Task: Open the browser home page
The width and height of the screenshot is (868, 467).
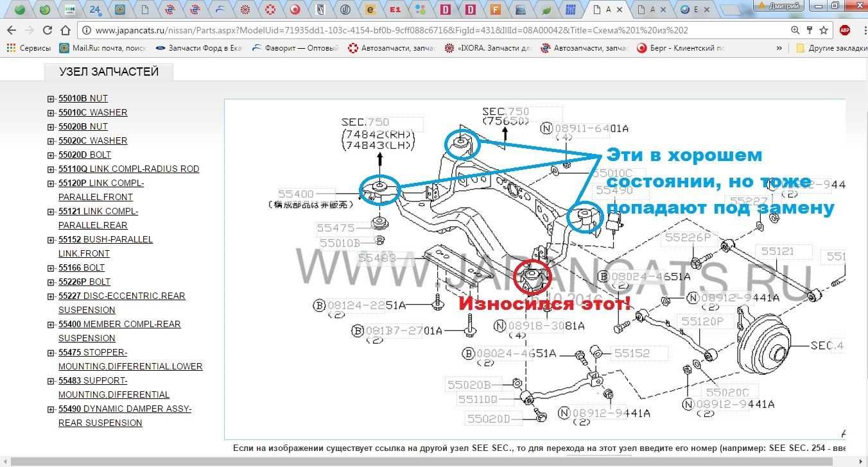Action: pos(65,30)
